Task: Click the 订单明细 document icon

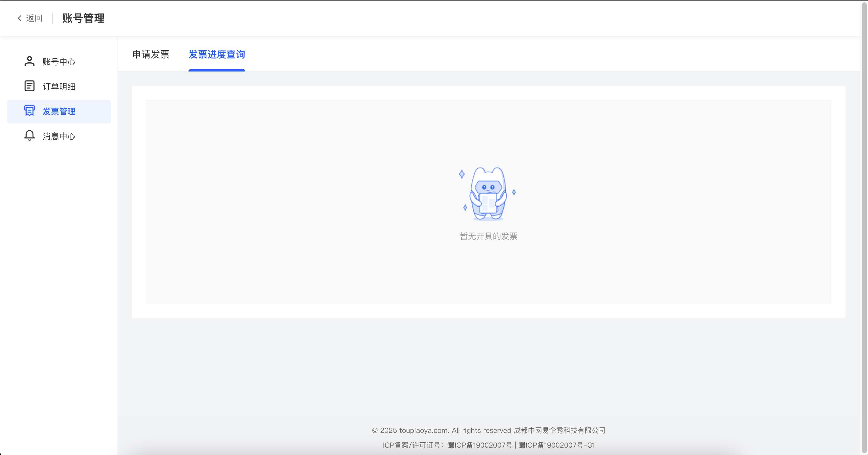Action: pyautogui.click(x=29, y=86)
